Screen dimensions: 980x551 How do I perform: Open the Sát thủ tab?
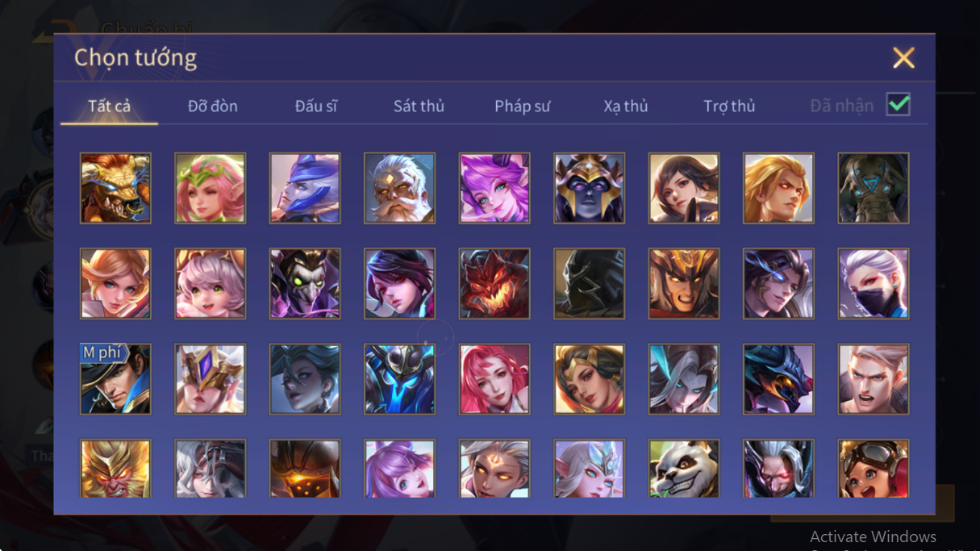point(419,106)
